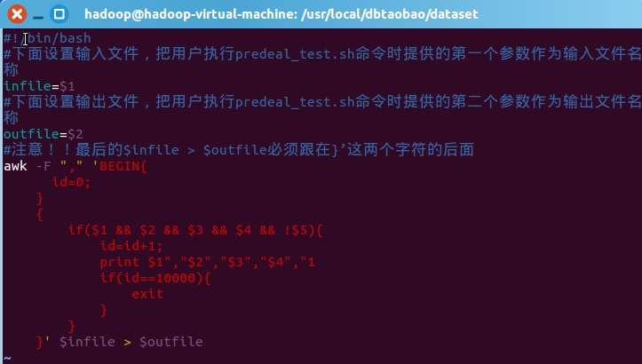Click the if($1 && $2 && $3 condition line

point(195,230)
